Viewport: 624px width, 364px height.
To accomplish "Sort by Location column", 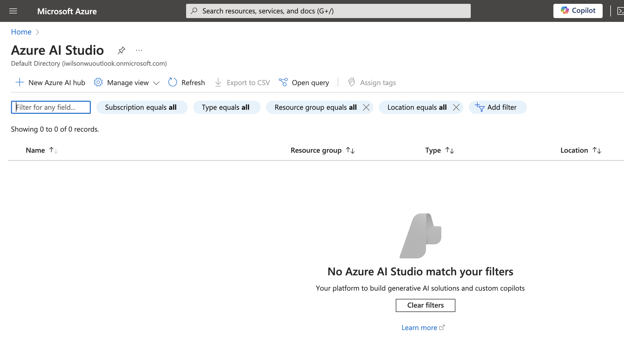I will (581, 150).
